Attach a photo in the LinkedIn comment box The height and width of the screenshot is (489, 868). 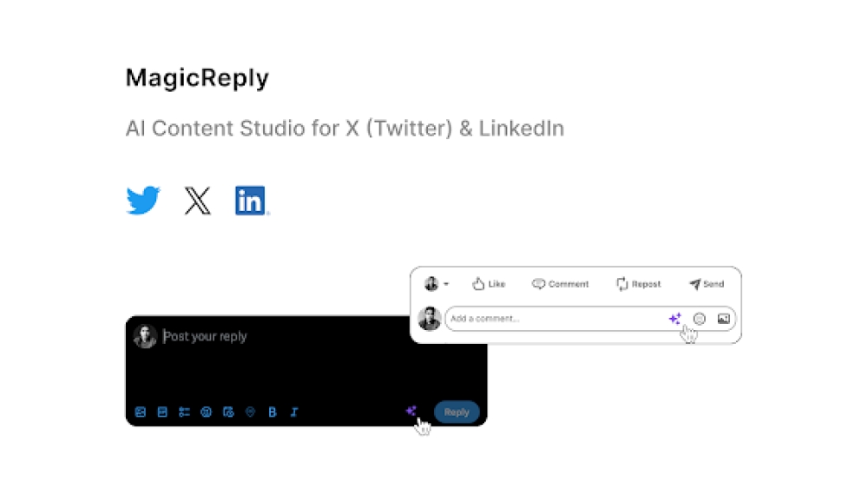coord(724,319)
